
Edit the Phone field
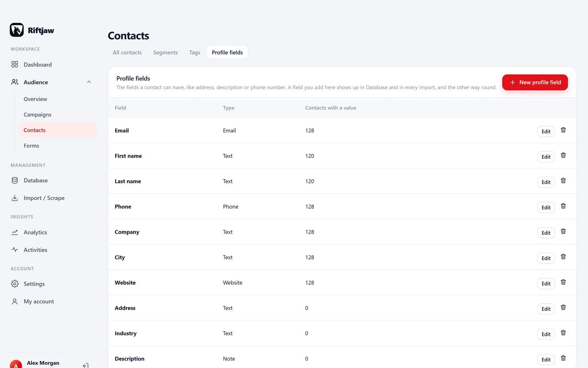(546, 208)
